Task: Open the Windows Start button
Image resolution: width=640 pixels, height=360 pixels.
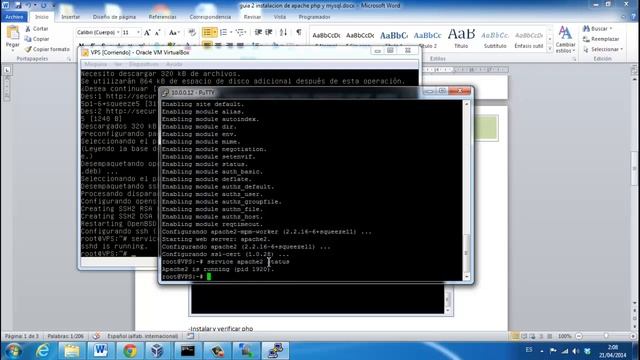Action: [13, 351]
